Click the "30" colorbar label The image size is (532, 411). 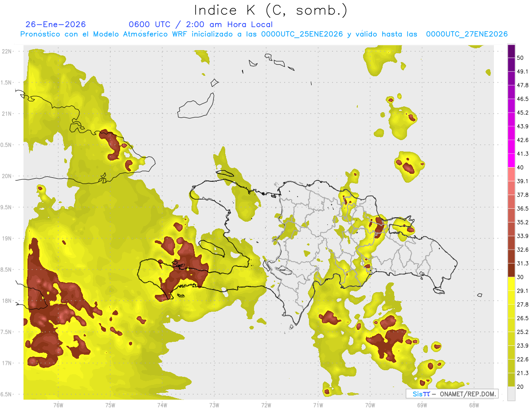click(521, 277)
